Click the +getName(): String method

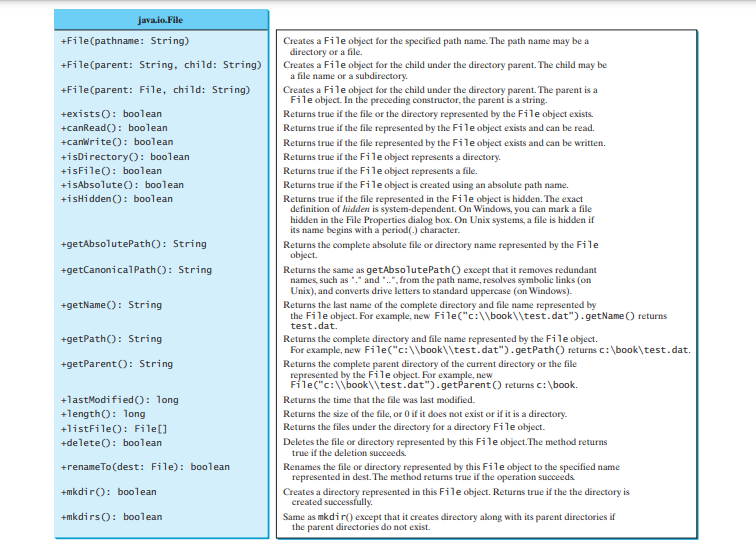pos(111,305)
